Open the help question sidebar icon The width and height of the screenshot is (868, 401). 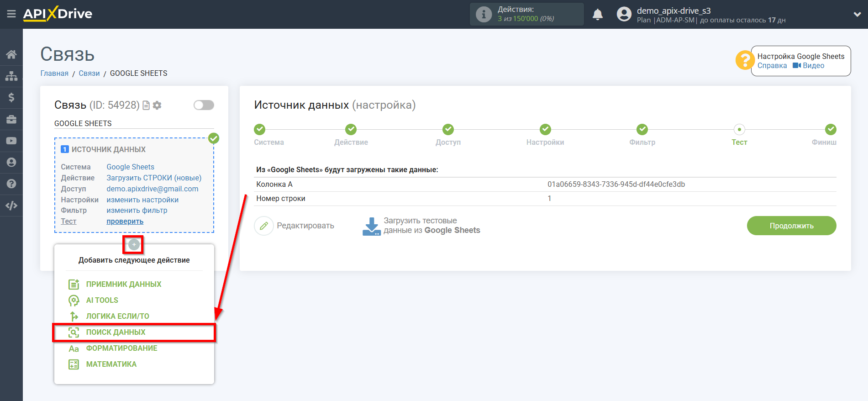11,184
